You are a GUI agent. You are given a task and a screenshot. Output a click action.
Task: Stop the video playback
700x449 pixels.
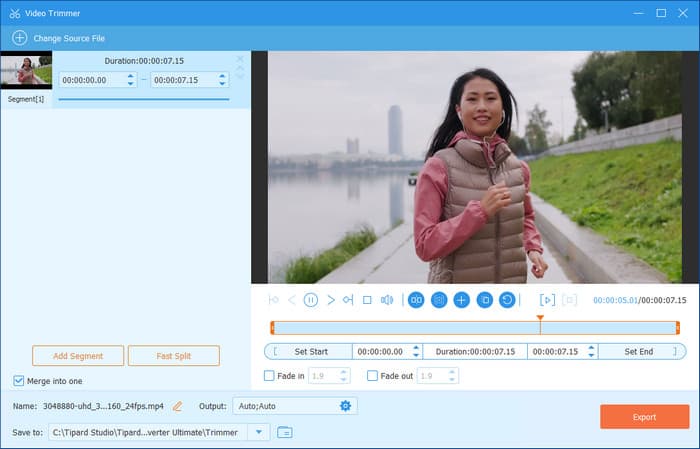367,300
